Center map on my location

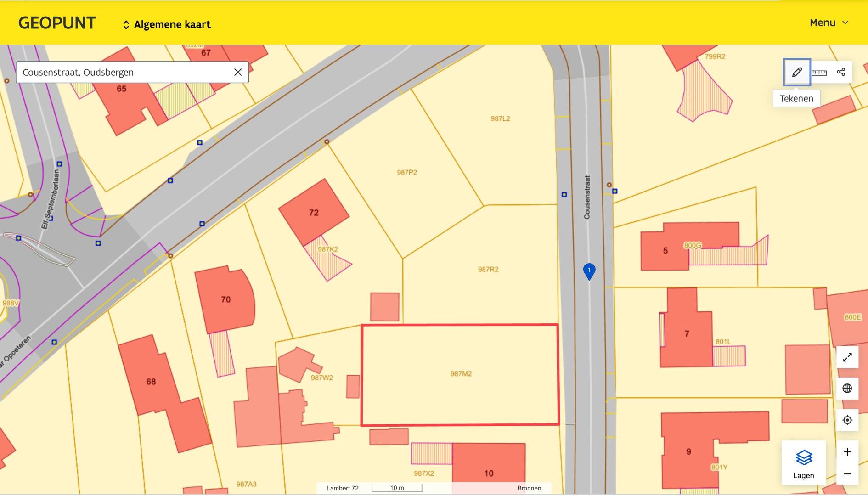click(x=847, y=420)
